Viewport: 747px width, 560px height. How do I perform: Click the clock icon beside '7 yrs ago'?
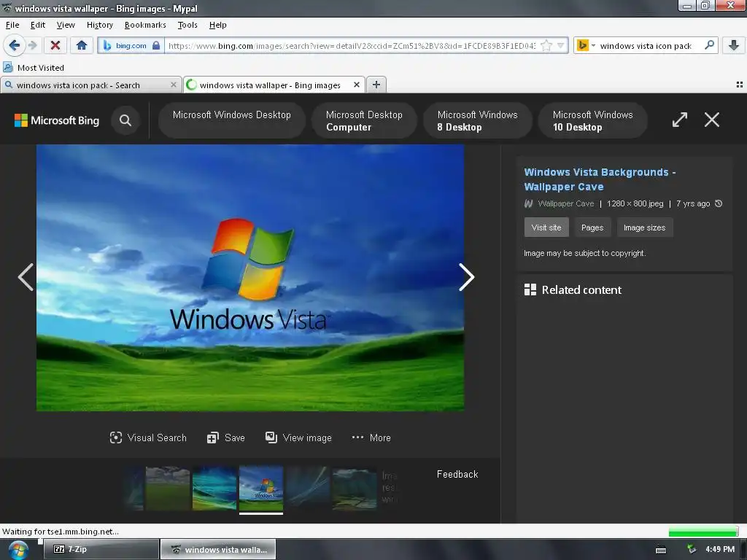(719, 204)
